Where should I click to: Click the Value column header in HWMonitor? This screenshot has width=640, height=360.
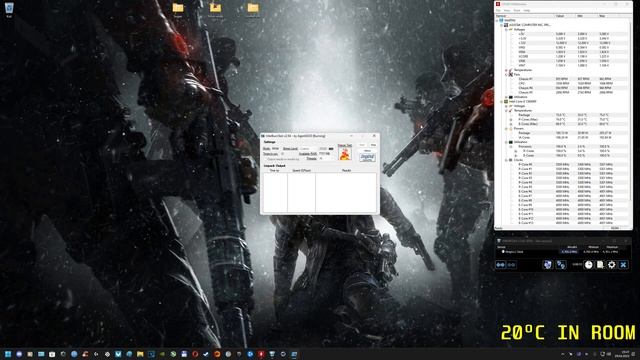(x=565, y=16)
